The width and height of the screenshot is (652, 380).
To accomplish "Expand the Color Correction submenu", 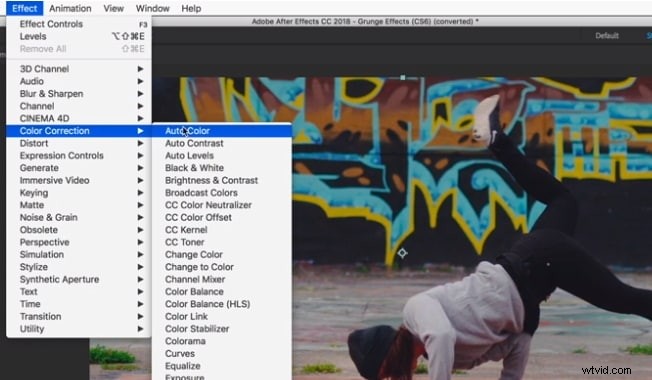I will tap(79, 131).
